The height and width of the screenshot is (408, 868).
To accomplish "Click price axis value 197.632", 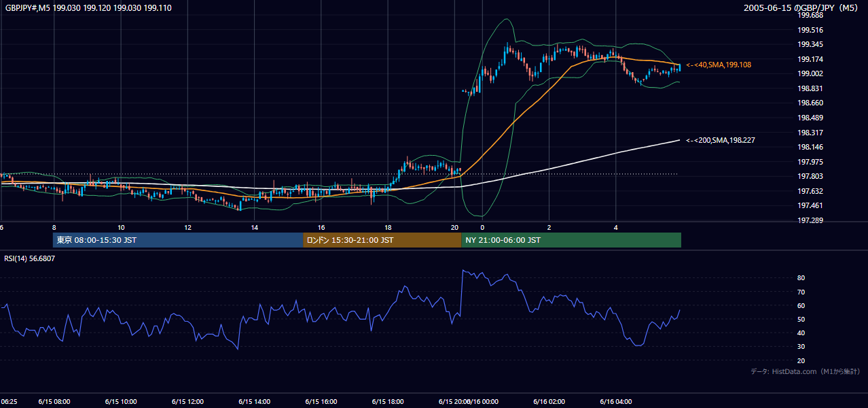I will coord(810,191).
